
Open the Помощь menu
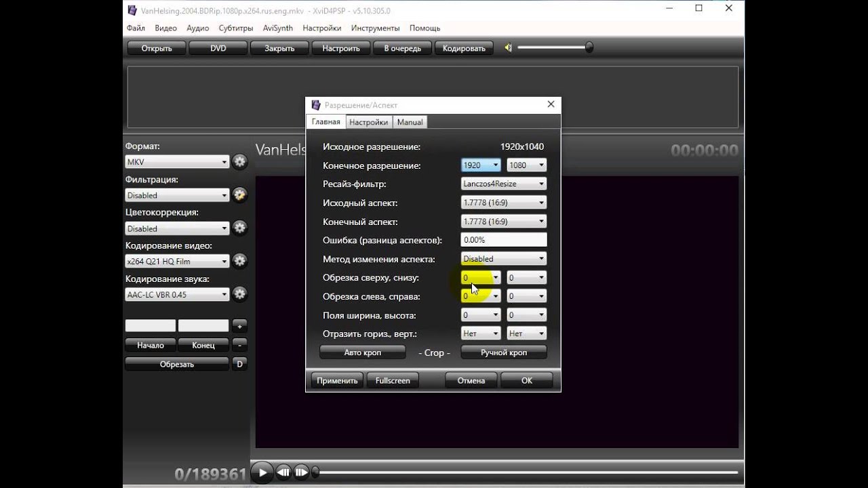425,28
